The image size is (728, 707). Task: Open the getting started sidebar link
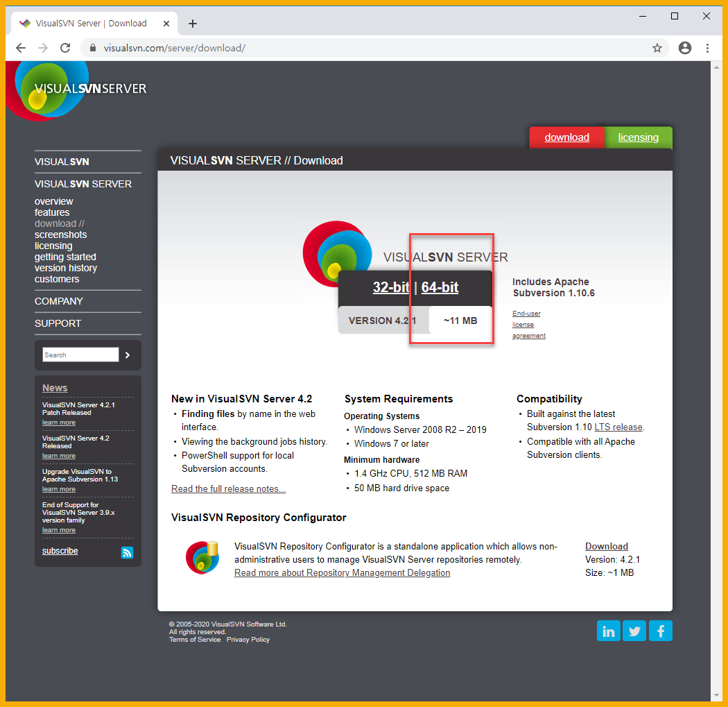point(65,257)
